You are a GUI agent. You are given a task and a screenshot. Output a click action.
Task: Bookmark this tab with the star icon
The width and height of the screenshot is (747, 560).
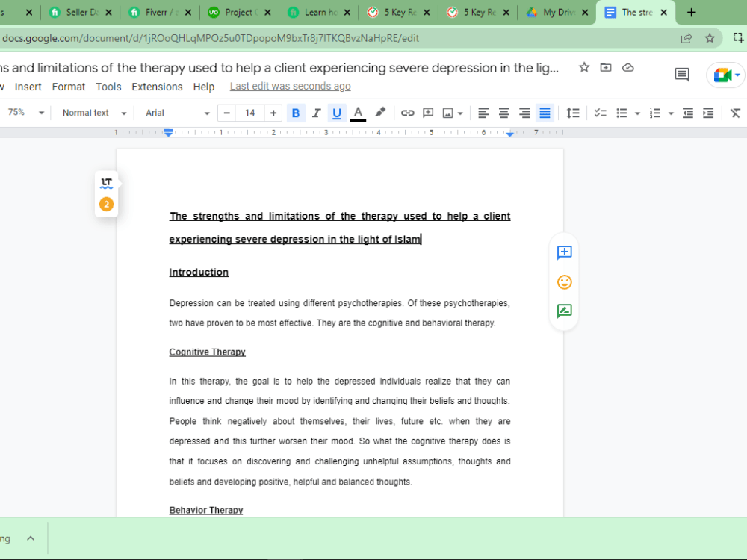click(x=710, y=39)
